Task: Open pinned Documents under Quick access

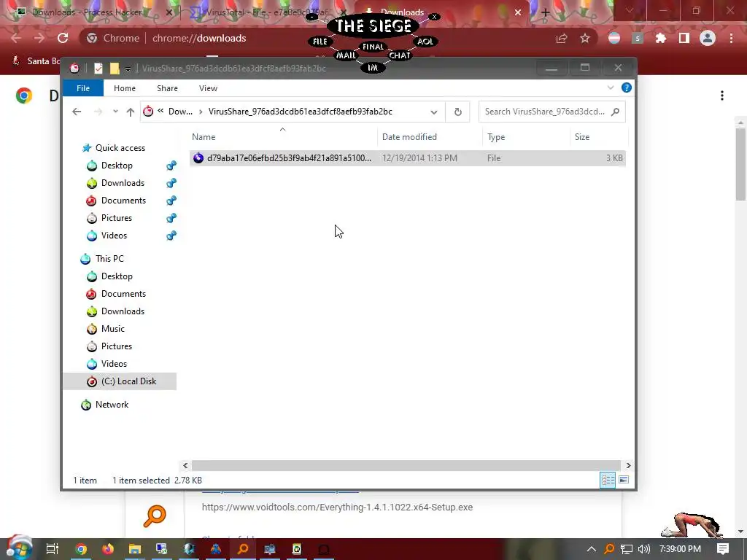Action: [x=123, y=201]
